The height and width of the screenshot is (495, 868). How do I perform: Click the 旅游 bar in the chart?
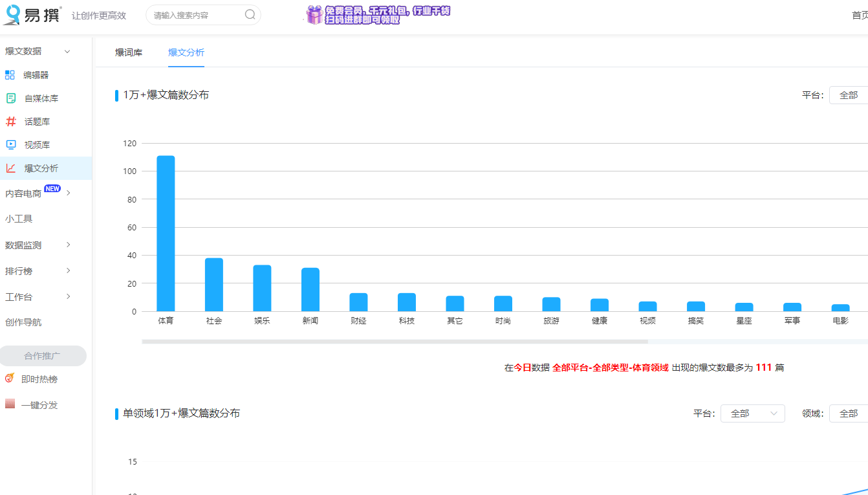pyautogui.click(x=551, y=304)
